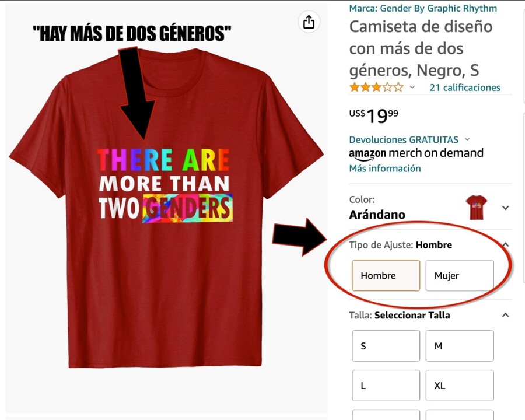
Task: Select the Hombre fit option
Action: point(386,276)
